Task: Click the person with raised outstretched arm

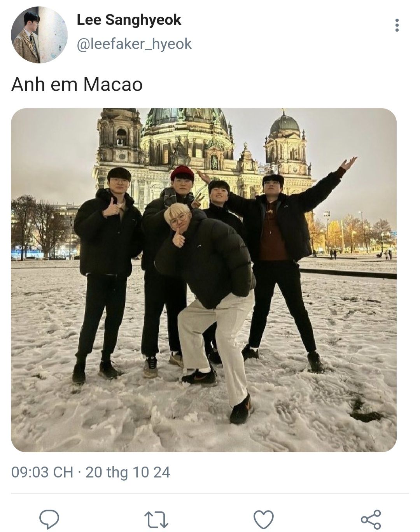Action: [288, 253]
